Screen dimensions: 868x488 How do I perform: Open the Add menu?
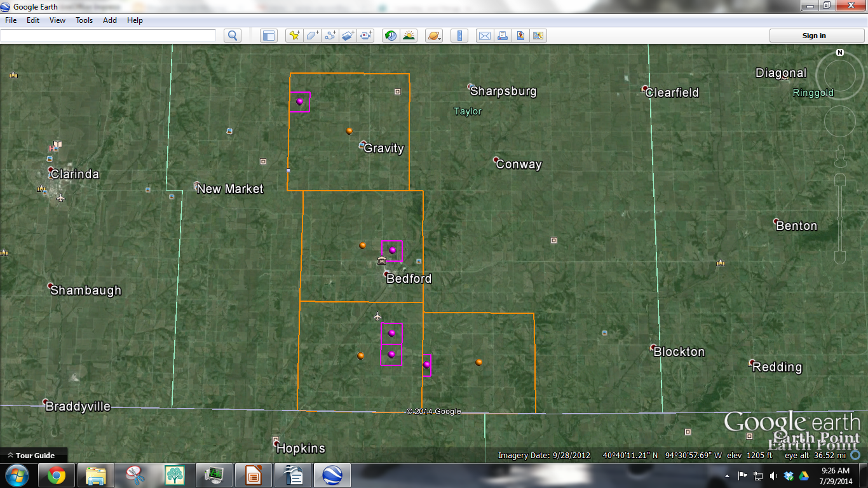(109, 20)
